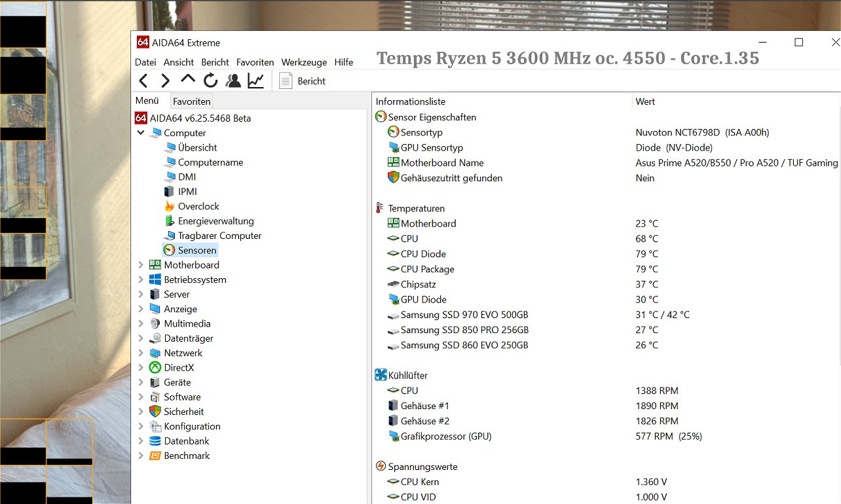Select the Motherboard Name row
The image size is (841, 504).
pyautogui.click(x=606, y=163)
